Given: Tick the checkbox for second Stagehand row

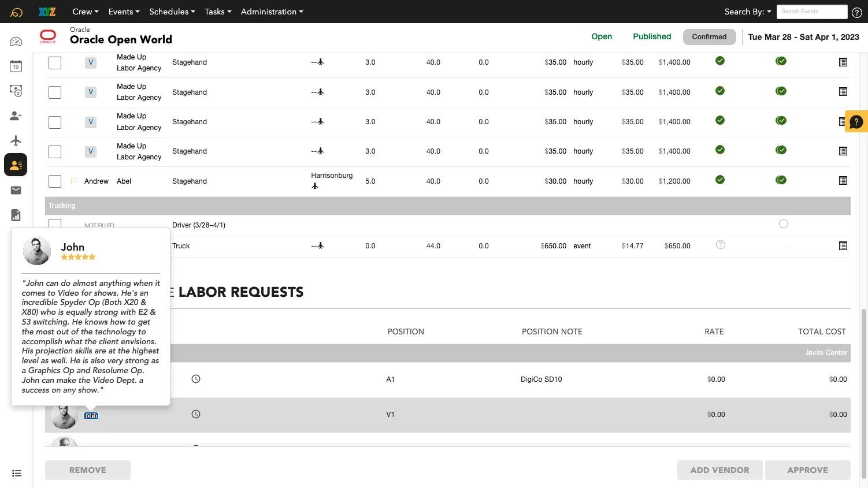Looking at the screenshot, I should pyautogui.click(x=55, y=92).
